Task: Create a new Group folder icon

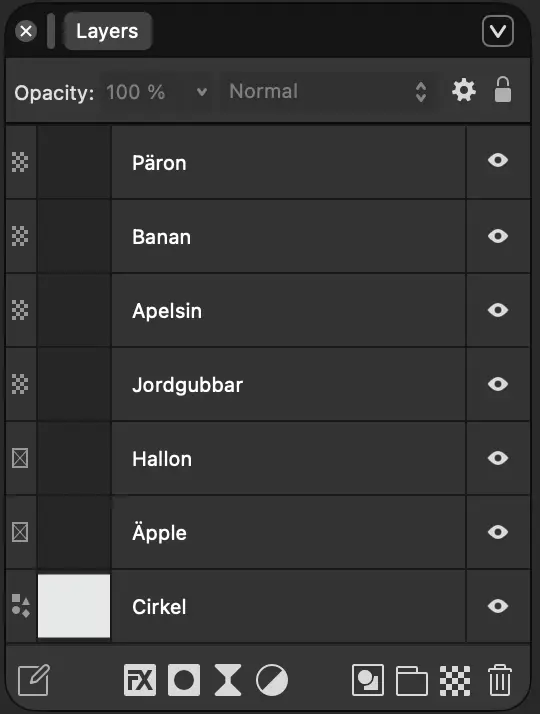Action: (412, 681)
